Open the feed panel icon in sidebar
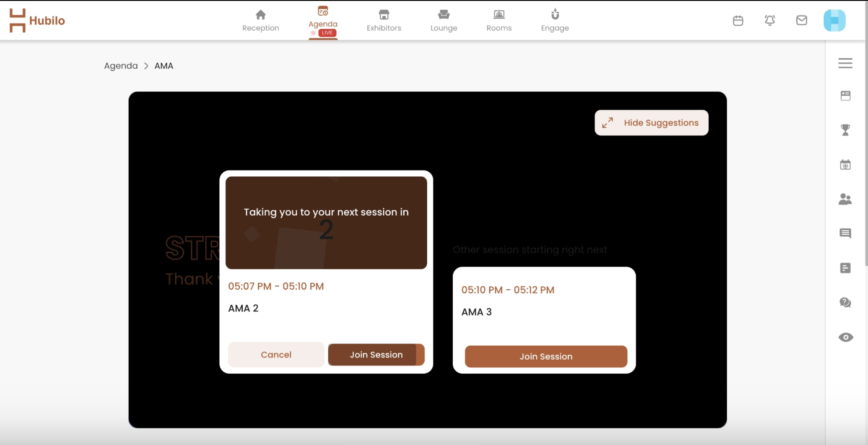Screen dimensions: 868x445 [845, 96]
